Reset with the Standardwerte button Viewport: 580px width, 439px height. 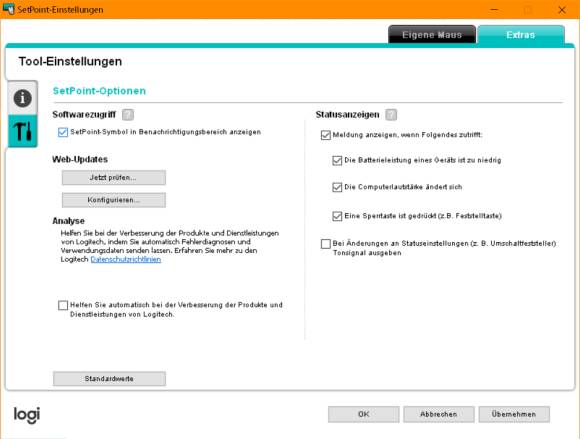point(109,379)
